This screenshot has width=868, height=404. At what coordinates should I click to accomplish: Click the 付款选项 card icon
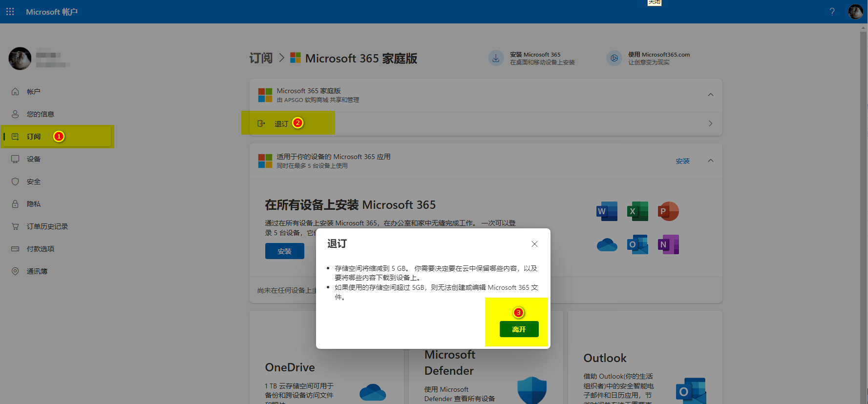pos(15,248)
